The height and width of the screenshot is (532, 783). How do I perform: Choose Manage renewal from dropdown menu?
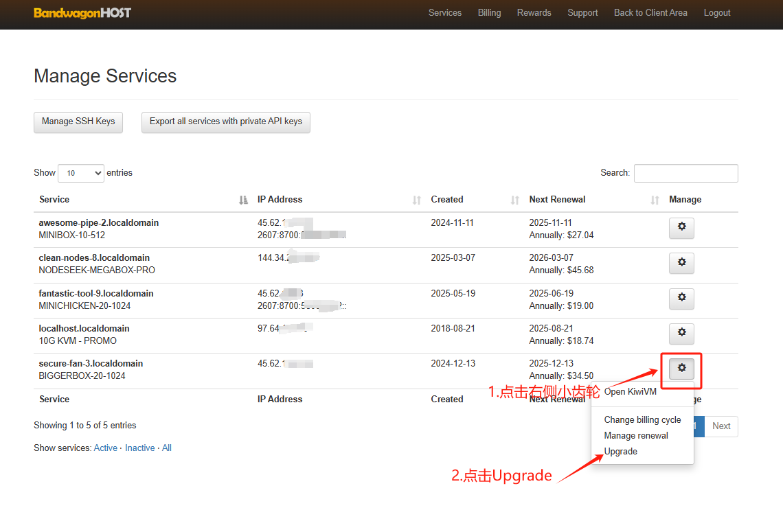[635, 436]
